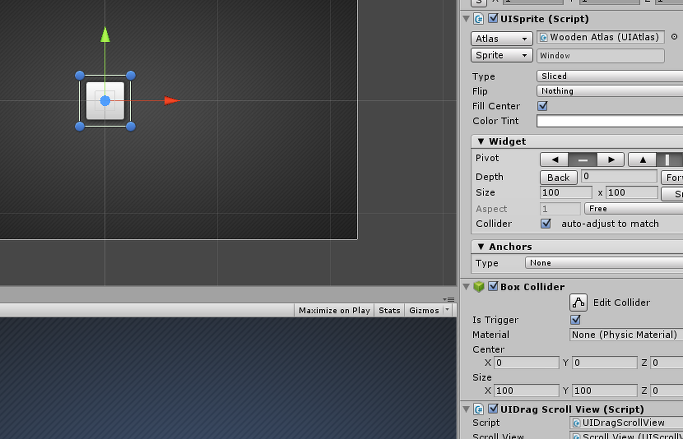
Task: Set pivot to horizontal center
Action: (x=582, y=160)
